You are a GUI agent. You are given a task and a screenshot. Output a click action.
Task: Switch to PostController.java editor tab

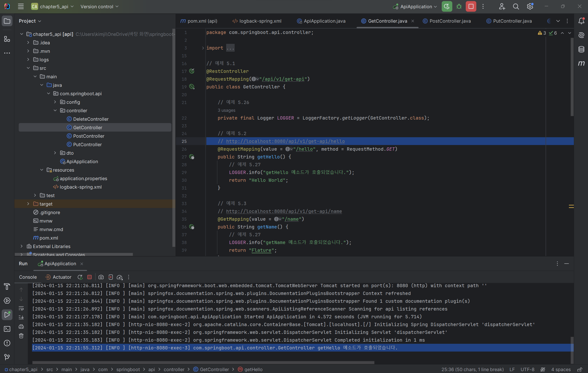pyautogui.click(x=450, y=21)
